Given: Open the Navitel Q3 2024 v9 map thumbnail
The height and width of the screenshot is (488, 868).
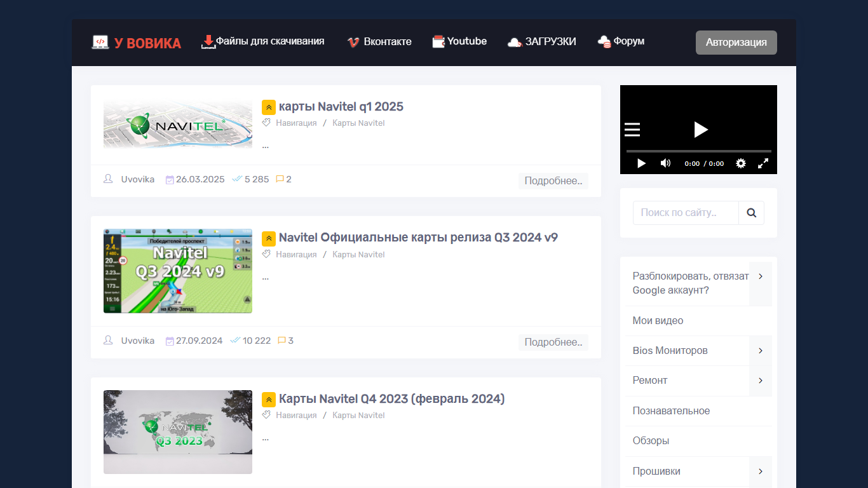Looking at the screenshot, I should click(178, 271).
